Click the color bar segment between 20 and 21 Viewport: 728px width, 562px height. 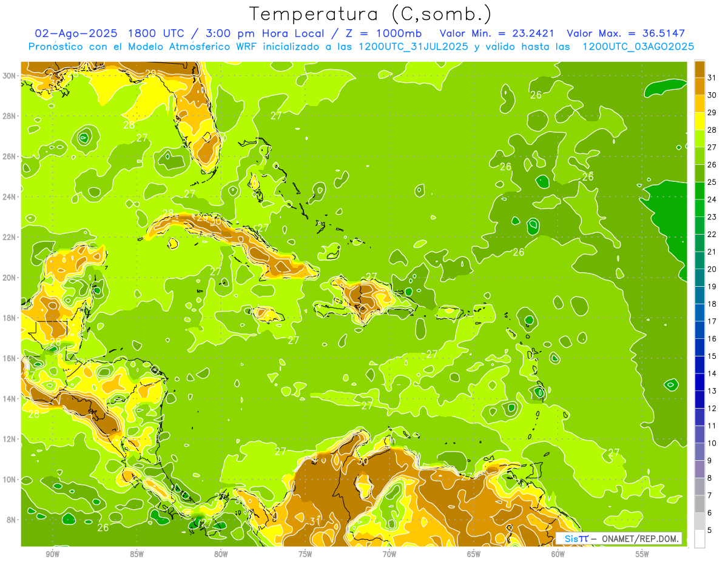[x=699, y=261]
